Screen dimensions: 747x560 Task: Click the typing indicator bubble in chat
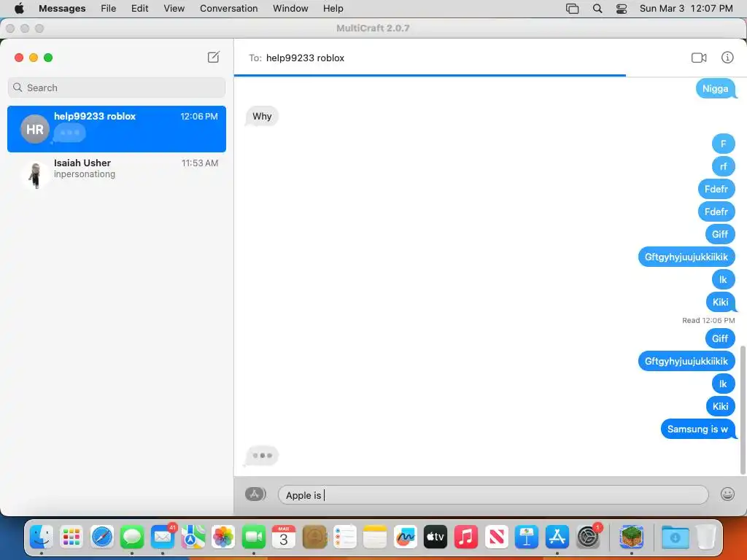(262, 456)
